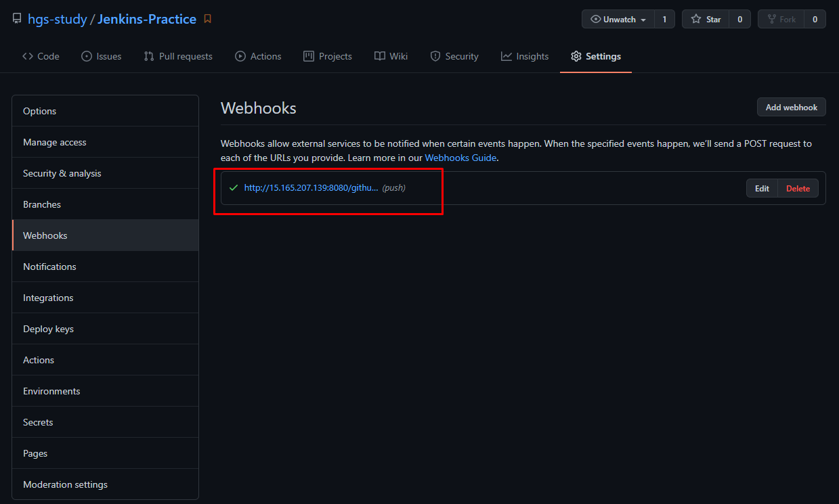Switch to the Issues tab
This screenshot has height=504, width=839.
[x=102, y=56]
